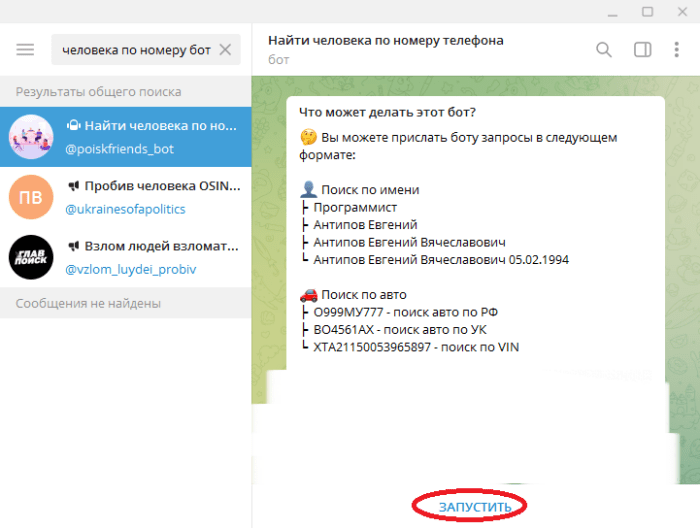Clear the search field with the X
This screenshot has height=528, width=700.
click(225, 50)
